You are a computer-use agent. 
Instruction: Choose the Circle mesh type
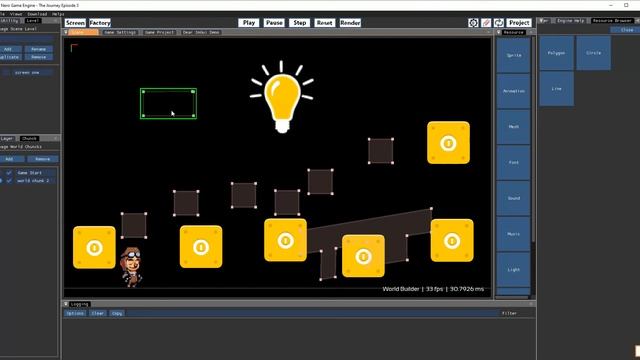coord(593,53)
